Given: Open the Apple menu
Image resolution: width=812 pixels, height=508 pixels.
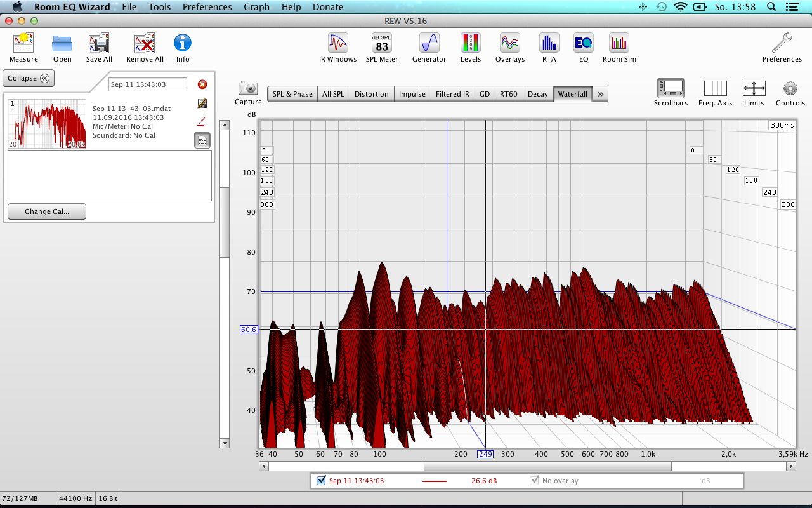Looking at the screenshot, I should (x=17, y=7).
